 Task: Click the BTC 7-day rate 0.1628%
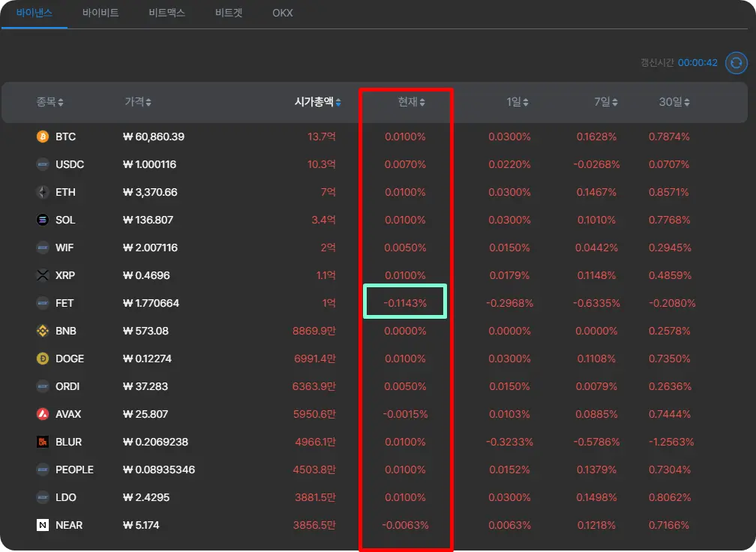tap(596, 136)
